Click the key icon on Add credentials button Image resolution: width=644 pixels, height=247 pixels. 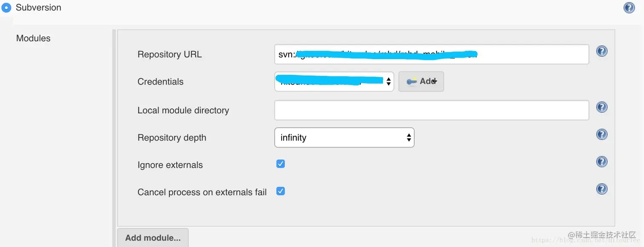[x=411, y=82]
